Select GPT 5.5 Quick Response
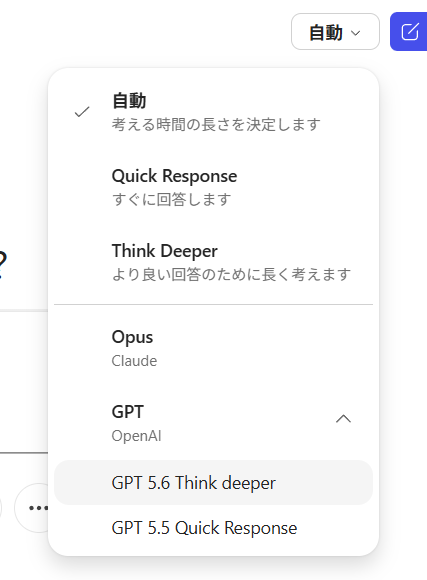The height and width of the screenshot is (580, 427). pos(213,528)
